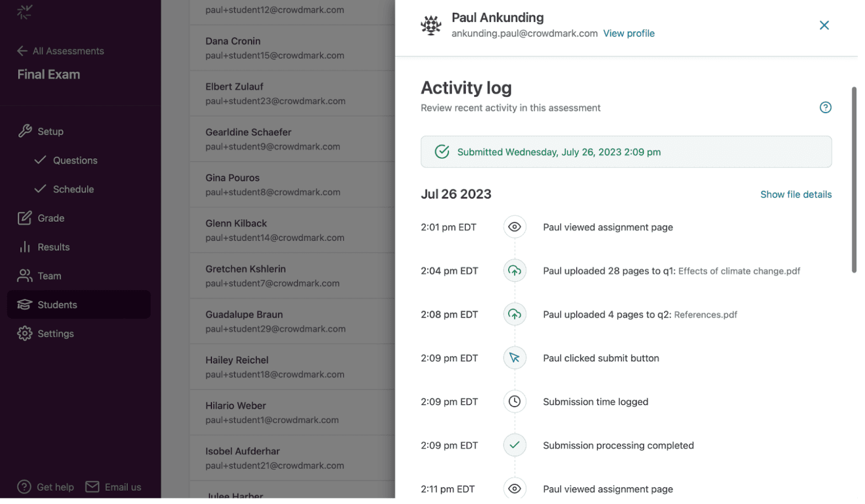
Task: Select the Setup wrench icon in sidebar
Action: click(25, 131)
